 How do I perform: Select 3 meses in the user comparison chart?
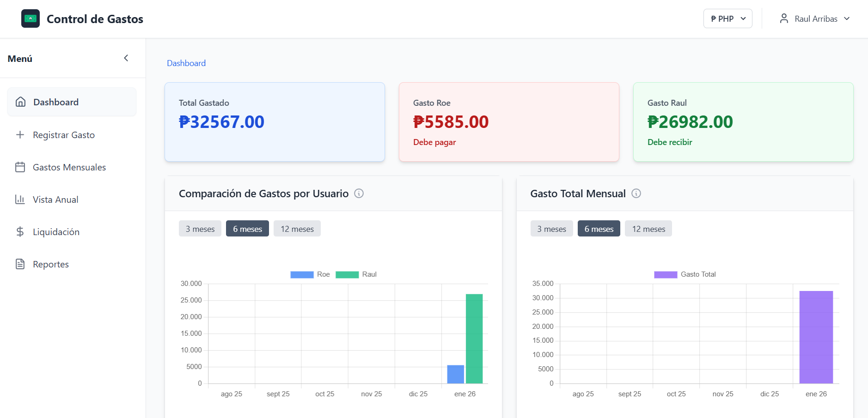200,229
